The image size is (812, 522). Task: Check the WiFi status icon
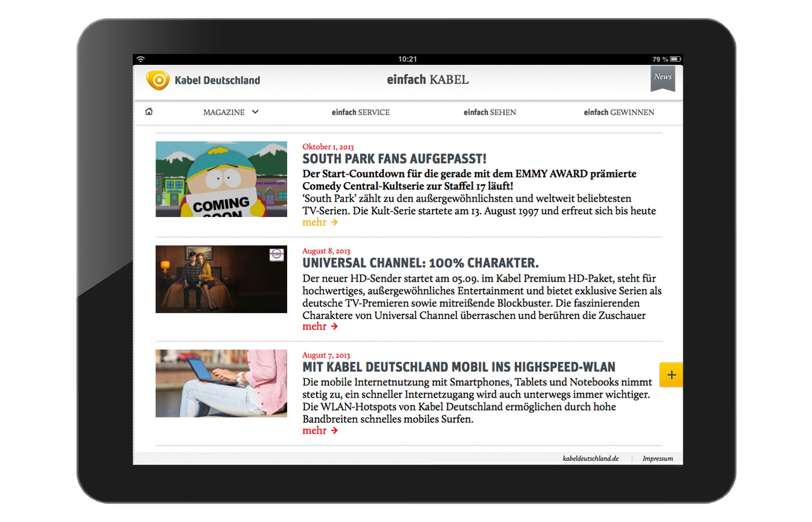pos(140,59)
